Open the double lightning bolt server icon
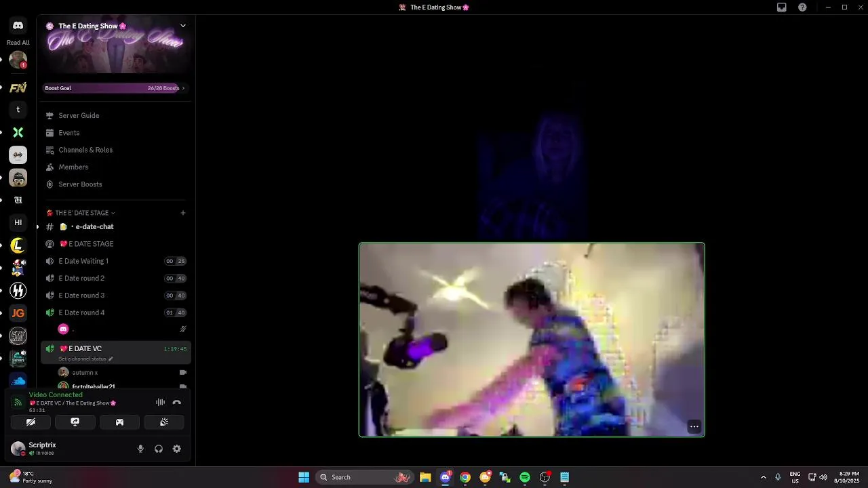 click(x=18, y=291)
